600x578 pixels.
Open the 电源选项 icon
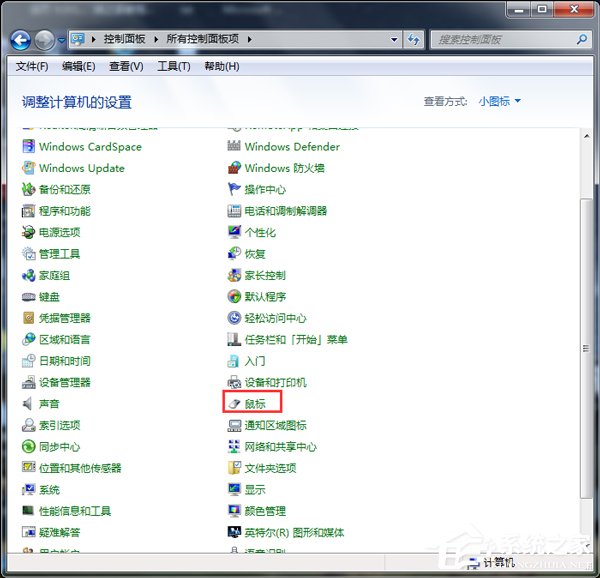(59, 232)
